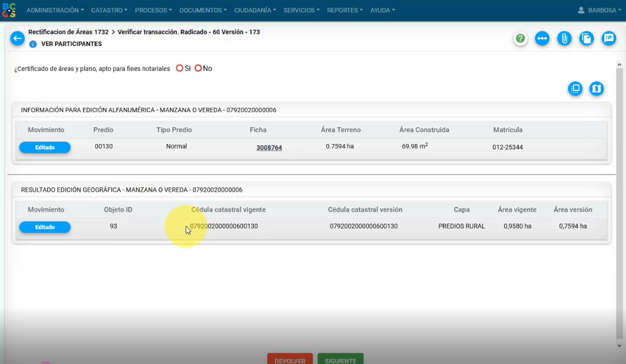Click the red DEVOLVER button
This screenshot has height=364, width=626.
[290, 359]
